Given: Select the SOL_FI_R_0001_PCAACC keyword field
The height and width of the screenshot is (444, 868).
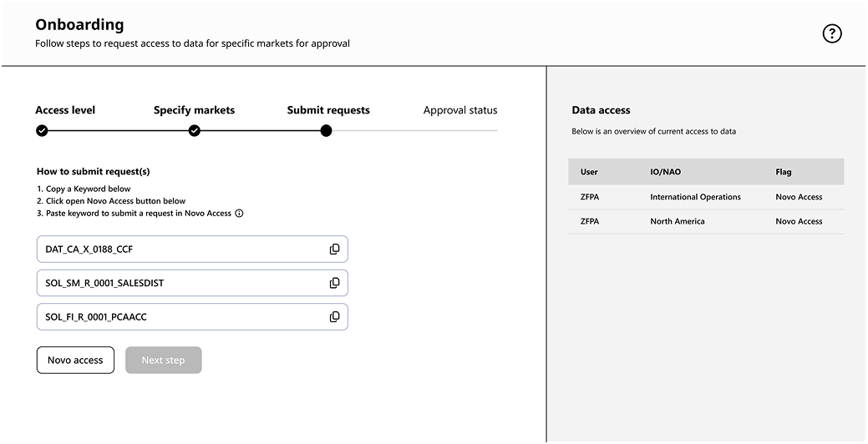Looking at the screenshot, I should pos(192,317).
